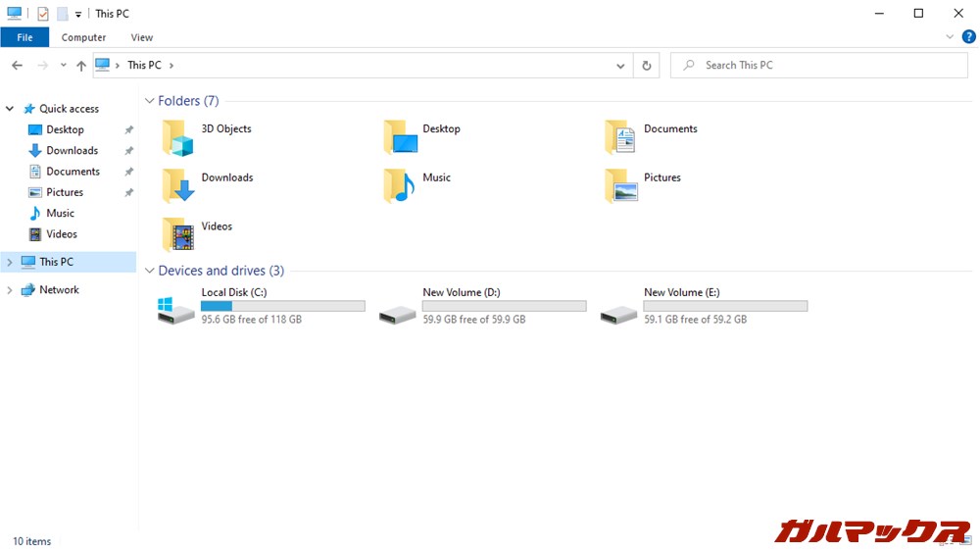This screenshot has height=552, width=980.
Task: Collapse the Folders (7) group
Action: [x=150, y=101]
